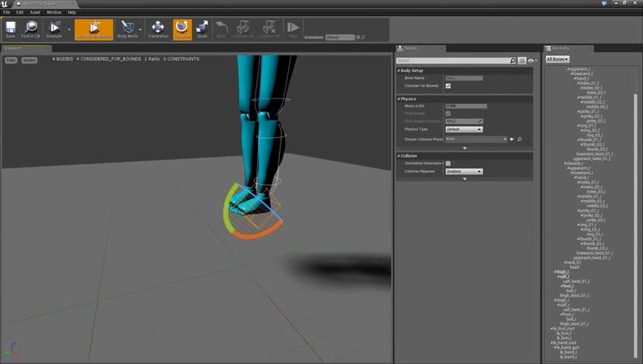Open the Physics Type dropdown
The width and height of the screenshot is (643, 364).
(x=464, y=129)
